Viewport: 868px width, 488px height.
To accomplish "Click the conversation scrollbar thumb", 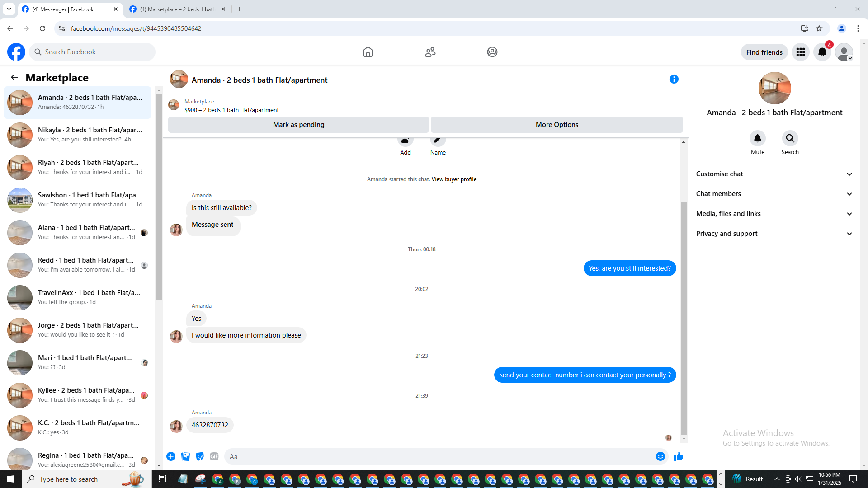I will [684, 319].
